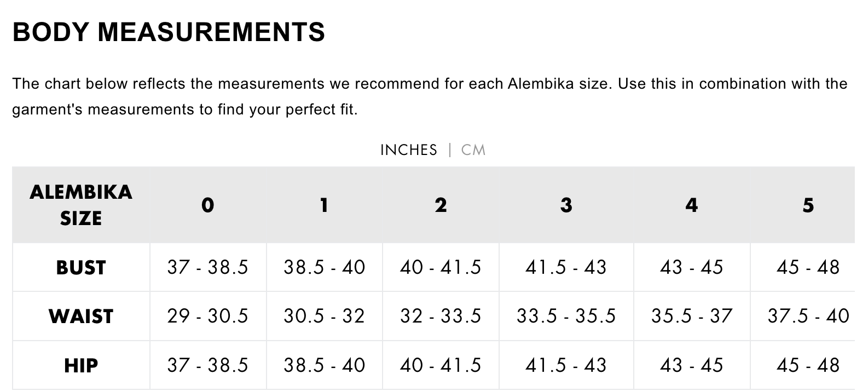Click hip value 43 - 45
868x391 pixels.
pyautogui.click(x=692, y=365)
